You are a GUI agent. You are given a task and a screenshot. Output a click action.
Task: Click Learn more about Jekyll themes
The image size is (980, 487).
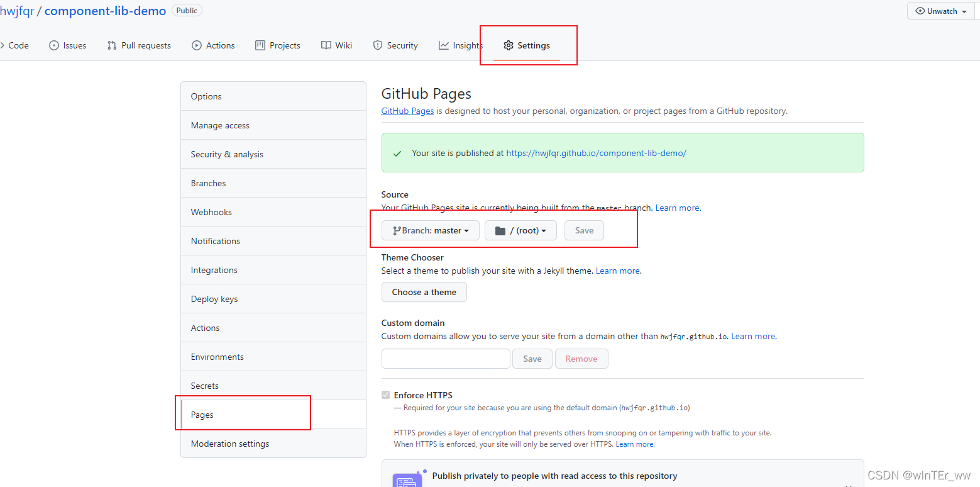(617, 271)
